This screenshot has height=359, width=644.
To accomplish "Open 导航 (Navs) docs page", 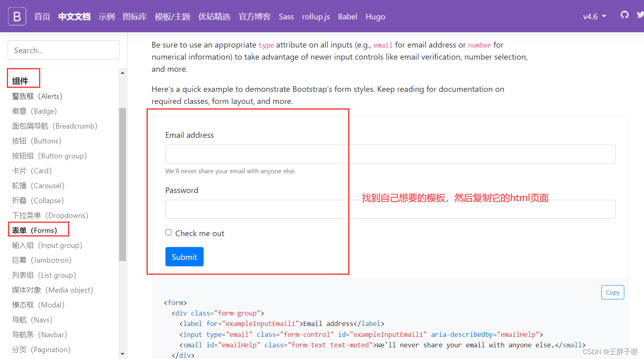I will tap(32, 320).
